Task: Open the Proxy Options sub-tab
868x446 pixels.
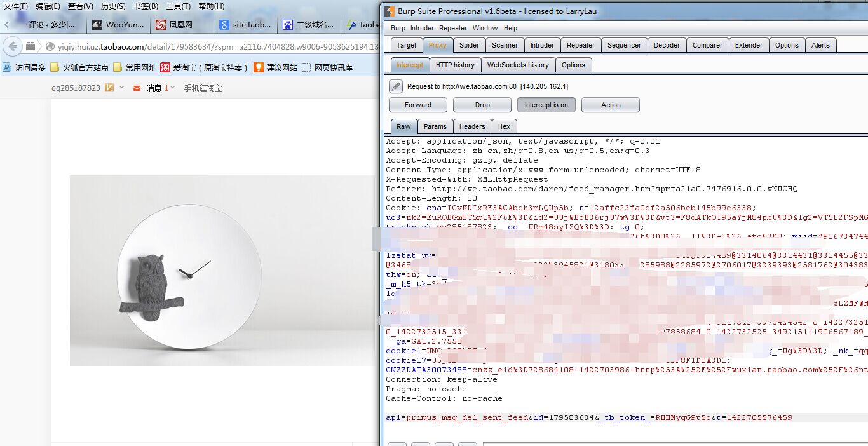Action: click(x=573, y=65)
